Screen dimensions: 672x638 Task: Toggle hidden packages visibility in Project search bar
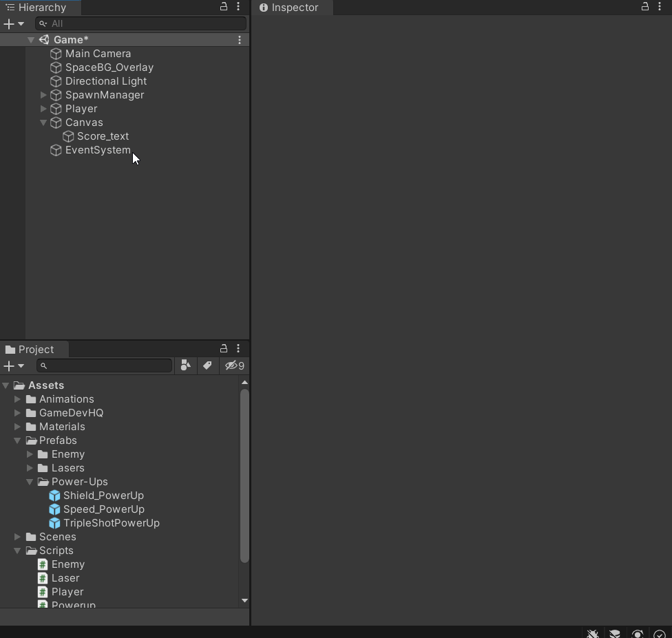click(233, 365)
